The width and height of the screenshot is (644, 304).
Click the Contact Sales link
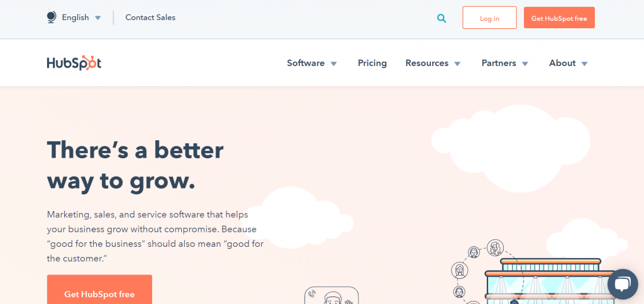(150, 18)
